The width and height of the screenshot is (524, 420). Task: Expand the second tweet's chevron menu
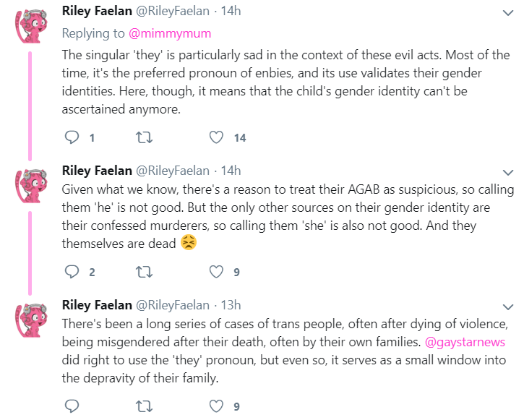[508, 173]
